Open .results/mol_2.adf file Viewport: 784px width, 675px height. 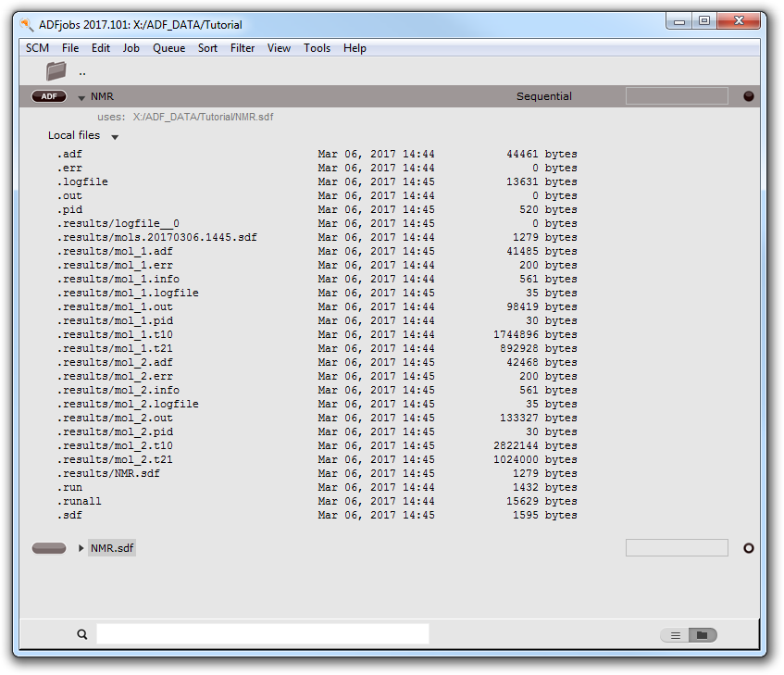[x=115, y=363]
